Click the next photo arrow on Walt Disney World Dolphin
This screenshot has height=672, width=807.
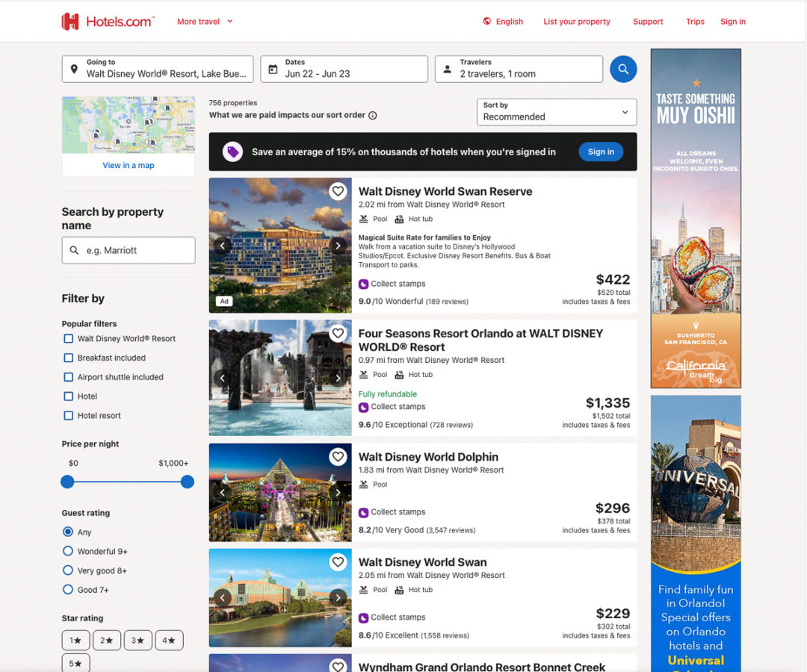[338, 492]
